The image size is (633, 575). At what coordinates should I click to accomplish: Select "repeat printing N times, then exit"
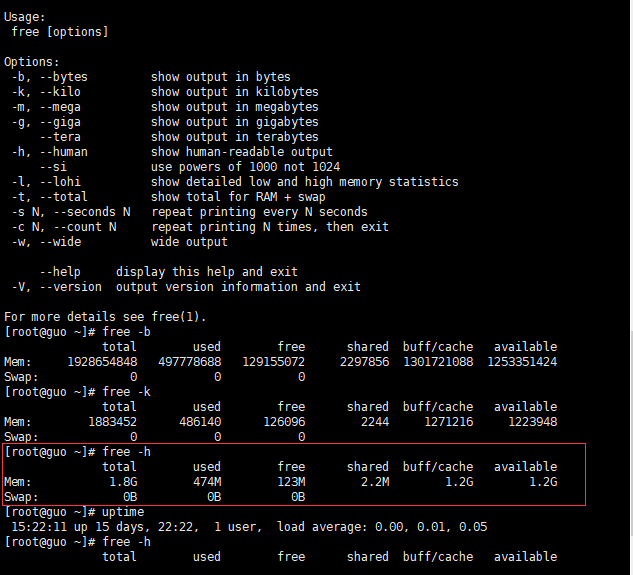click(270, 227)
